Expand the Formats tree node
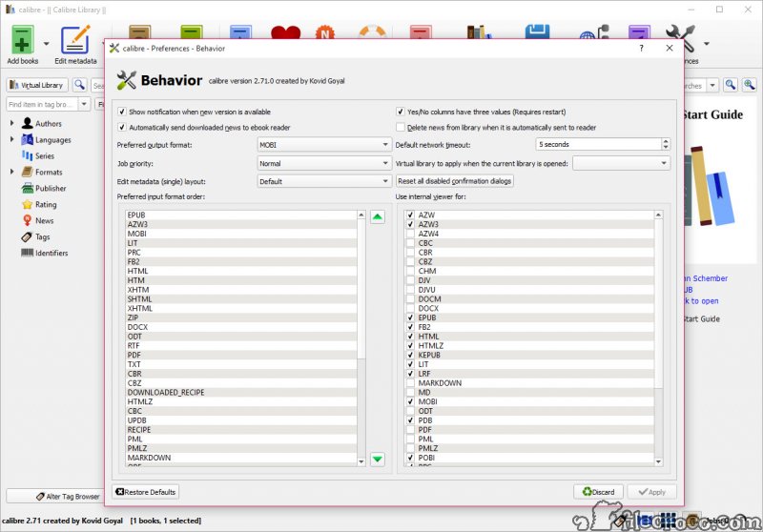763x532 pixels. pos(11,172)
